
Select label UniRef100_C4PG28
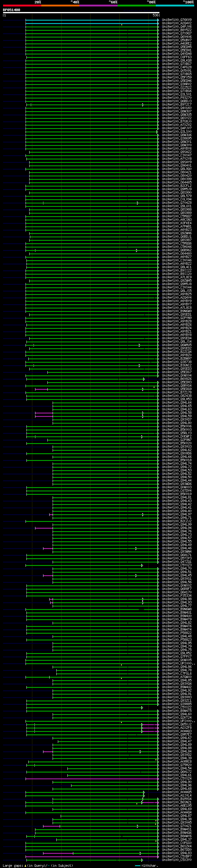tap(177, 67)
